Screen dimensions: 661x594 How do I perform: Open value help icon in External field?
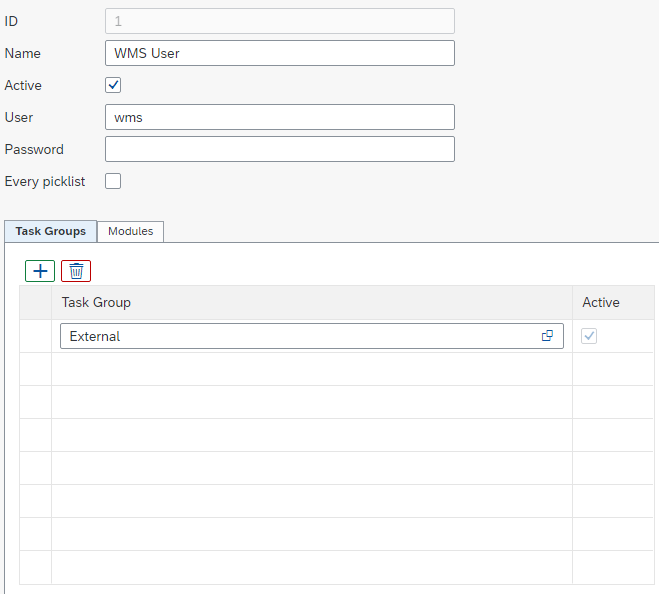547,336
